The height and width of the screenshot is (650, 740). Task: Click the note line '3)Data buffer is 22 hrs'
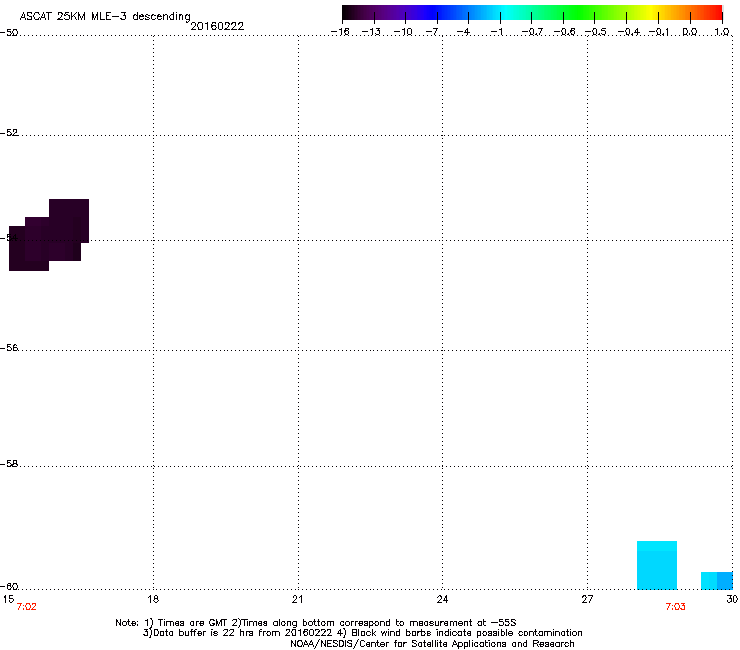362,633
